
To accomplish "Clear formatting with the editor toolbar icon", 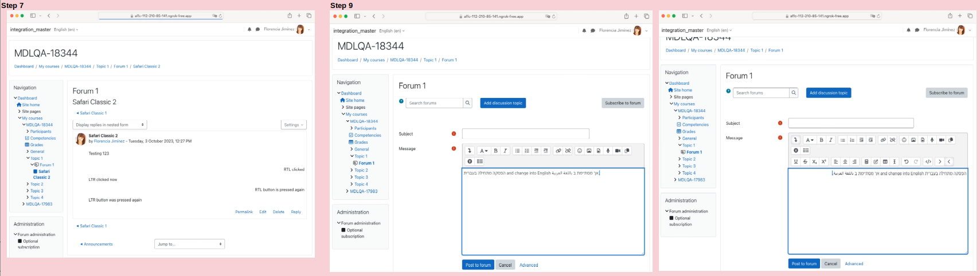I will (x=895, y=161).
